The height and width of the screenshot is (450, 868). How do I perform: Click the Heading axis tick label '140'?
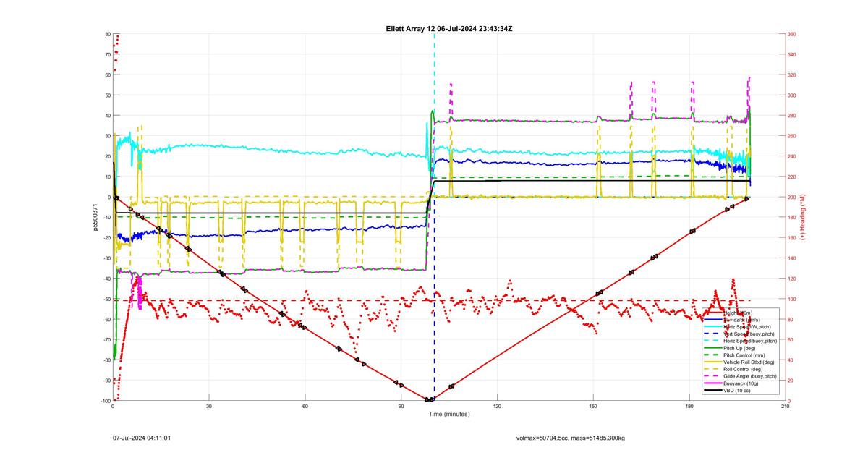792,258
